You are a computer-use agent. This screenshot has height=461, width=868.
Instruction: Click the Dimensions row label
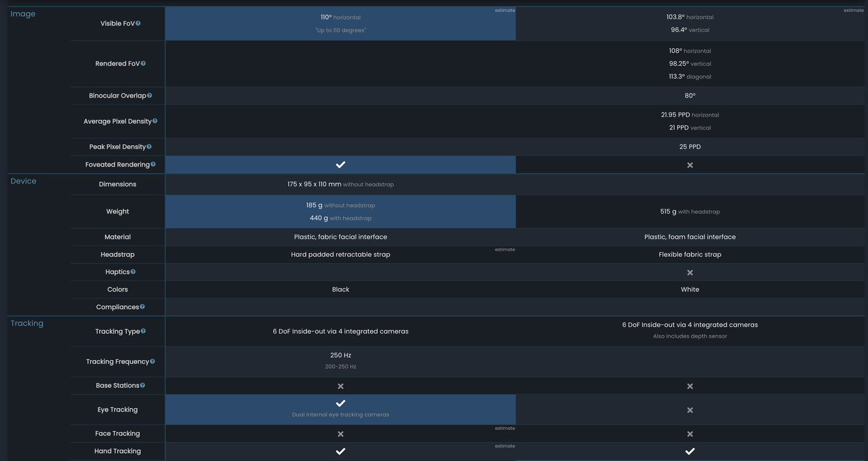tap(117, 184)
